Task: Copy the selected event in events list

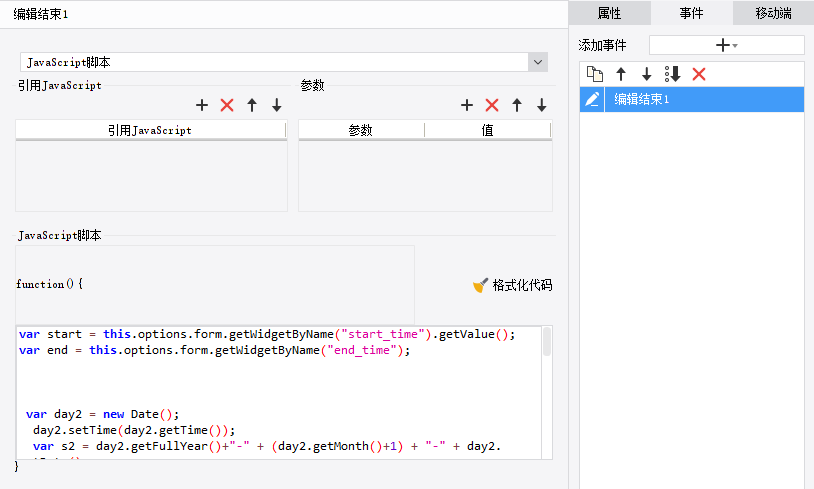Action: coord(595,74)
